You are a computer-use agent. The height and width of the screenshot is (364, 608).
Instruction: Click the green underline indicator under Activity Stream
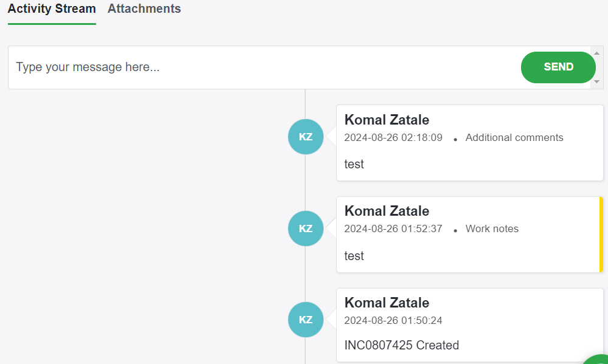52,25
